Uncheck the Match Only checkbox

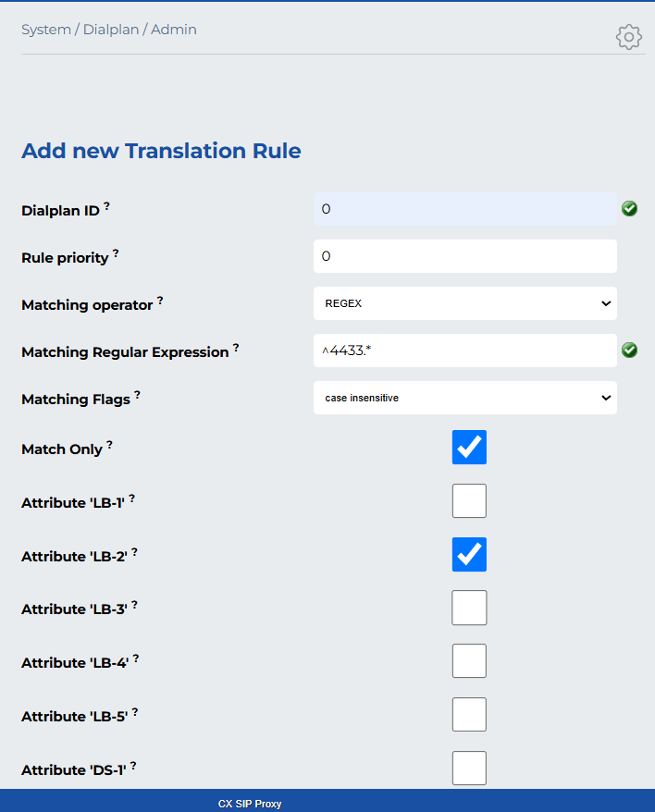(x=469, y=448)
